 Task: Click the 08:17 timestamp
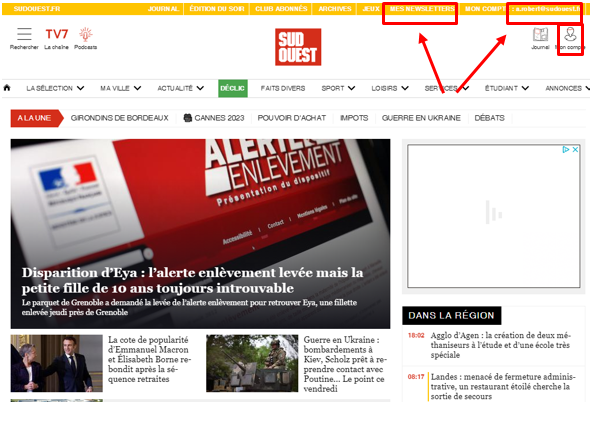pos(416,377)
